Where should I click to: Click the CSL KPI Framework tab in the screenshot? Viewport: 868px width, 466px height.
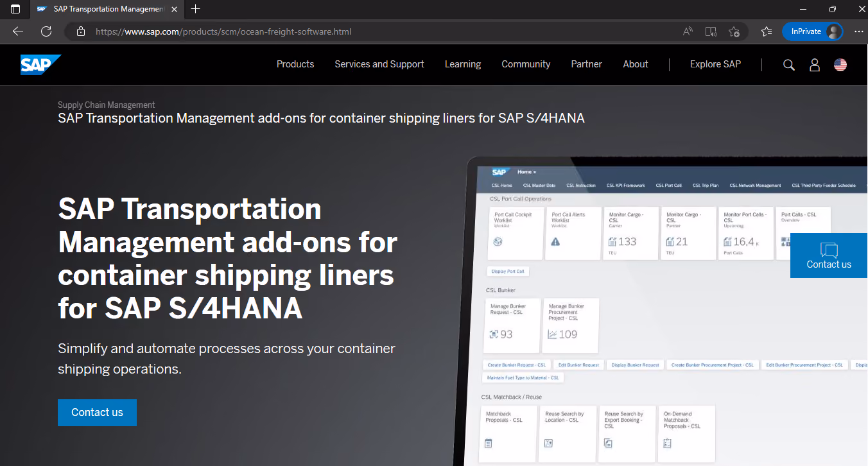point(625,186)
